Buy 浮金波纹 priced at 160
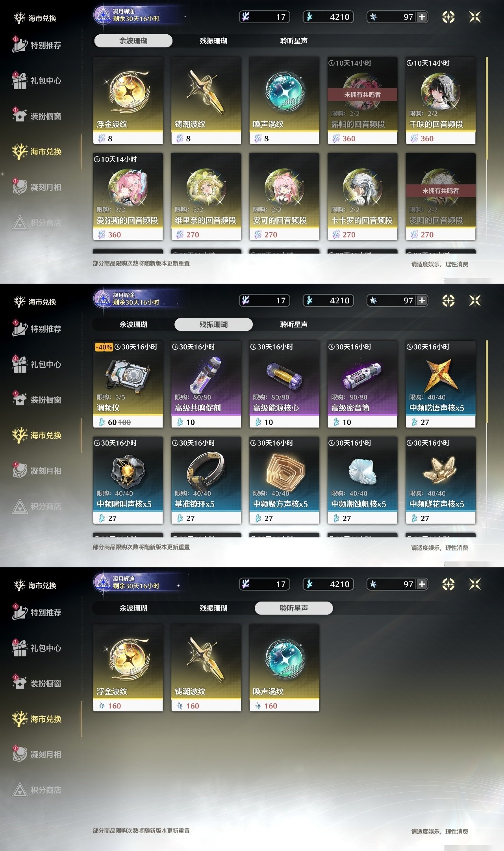The image size is (504, 851). [x=128, y=668]
